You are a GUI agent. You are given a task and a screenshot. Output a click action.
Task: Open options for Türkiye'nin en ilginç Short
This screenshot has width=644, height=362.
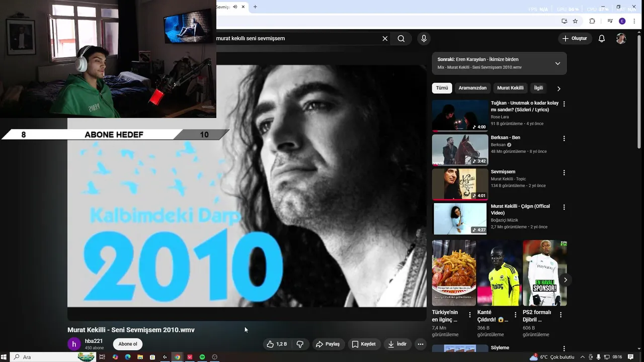[x=470, y=315]
